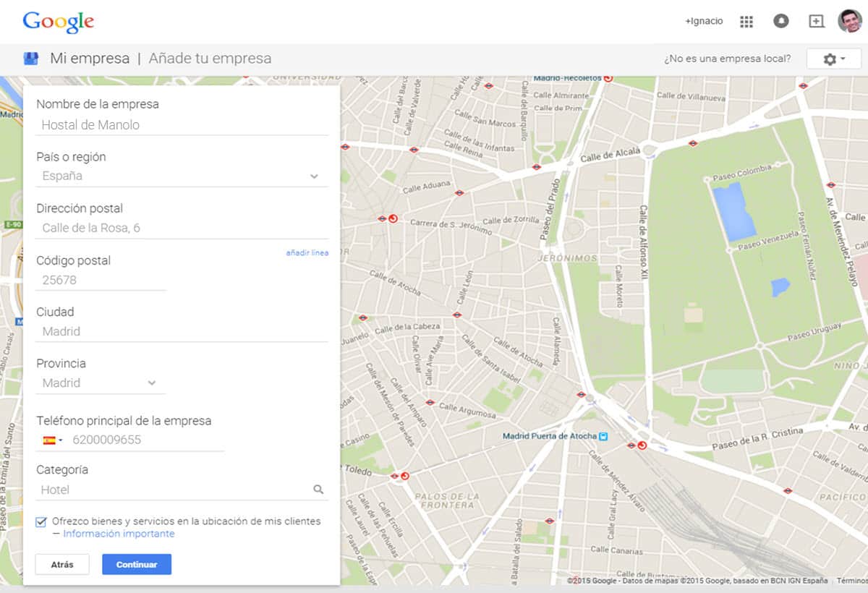
Task: Click the Continuar button
Action: (137, 565)
